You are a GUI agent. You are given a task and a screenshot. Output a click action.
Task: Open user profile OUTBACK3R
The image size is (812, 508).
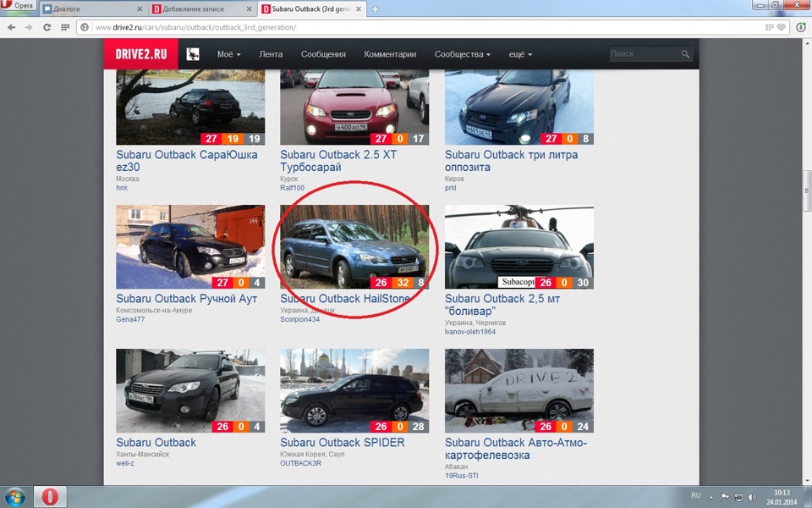pyautogui.click(x=301, y=463)
